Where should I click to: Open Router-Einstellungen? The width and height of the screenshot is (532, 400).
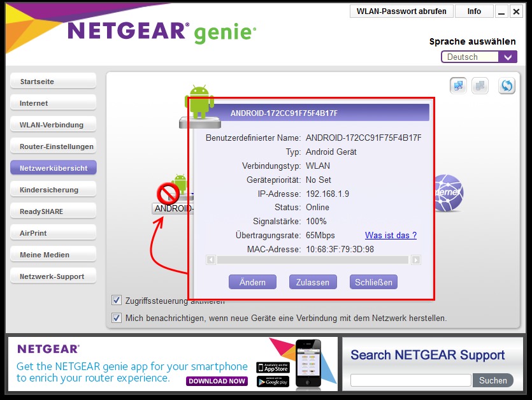[54, 146]
